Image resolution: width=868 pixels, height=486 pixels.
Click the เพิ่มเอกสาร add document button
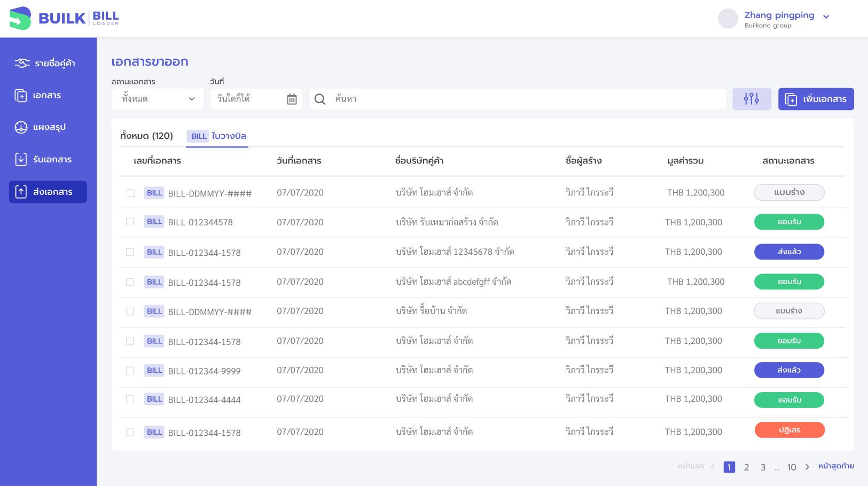(816, 99)
